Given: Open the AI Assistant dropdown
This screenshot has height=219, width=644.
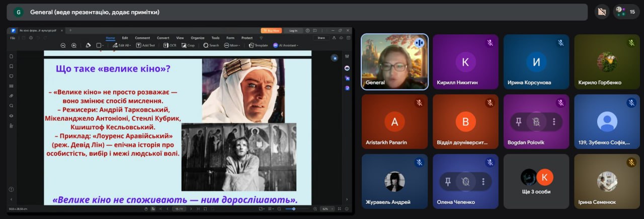Looking at the screenshot, I should (x=285, y=45).
